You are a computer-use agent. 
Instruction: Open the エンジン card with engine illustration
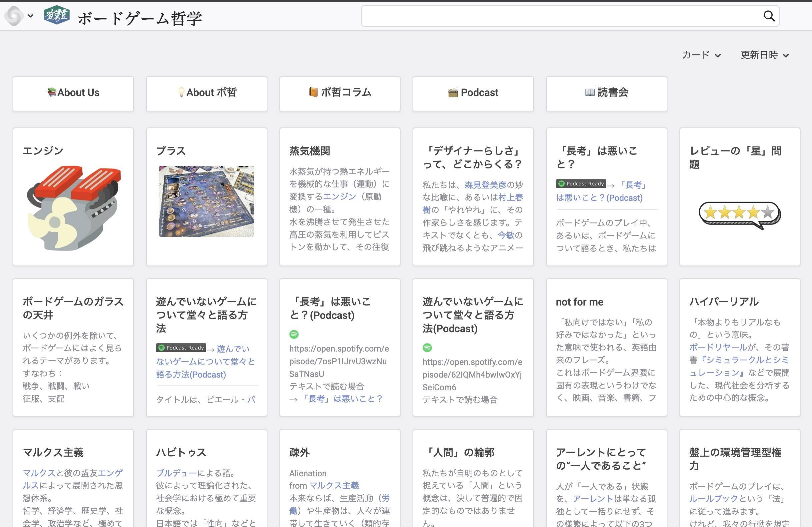coord(73,207)
